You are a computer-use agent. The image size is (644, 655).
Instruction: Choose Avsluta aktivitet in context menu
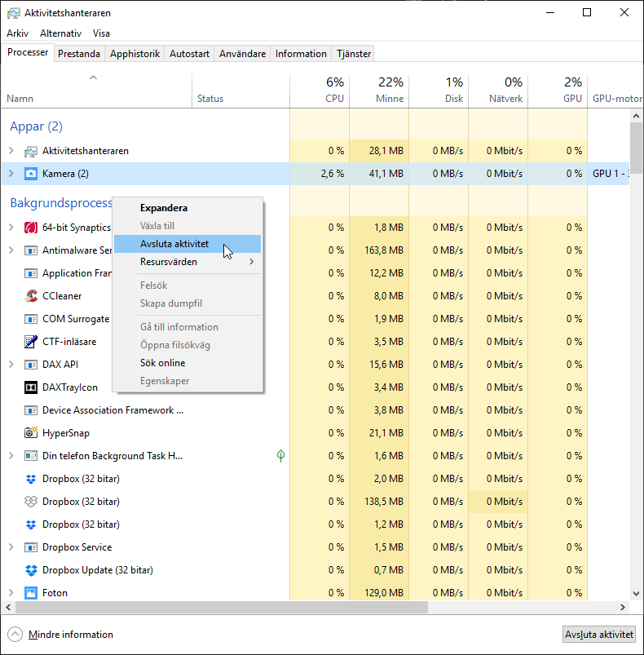tap(174, 244)
